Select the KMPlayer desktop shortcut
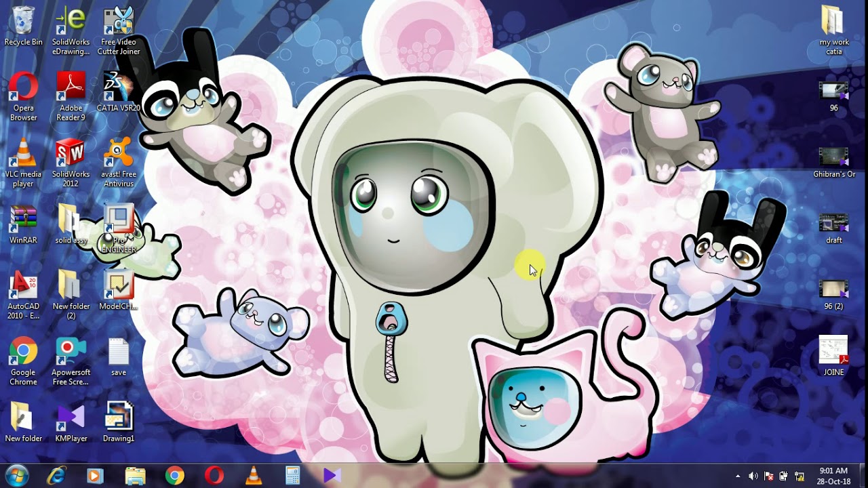 coord(71,422)
